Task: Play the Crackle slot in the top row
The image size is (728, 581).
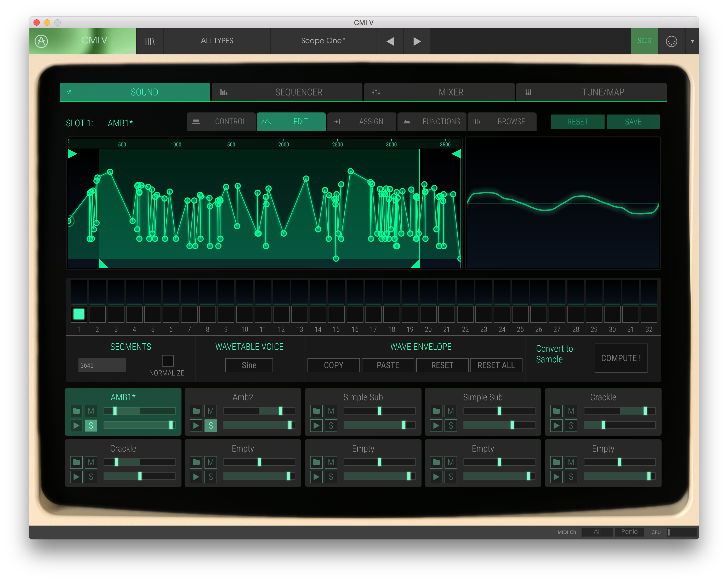Action: point(556,425)
